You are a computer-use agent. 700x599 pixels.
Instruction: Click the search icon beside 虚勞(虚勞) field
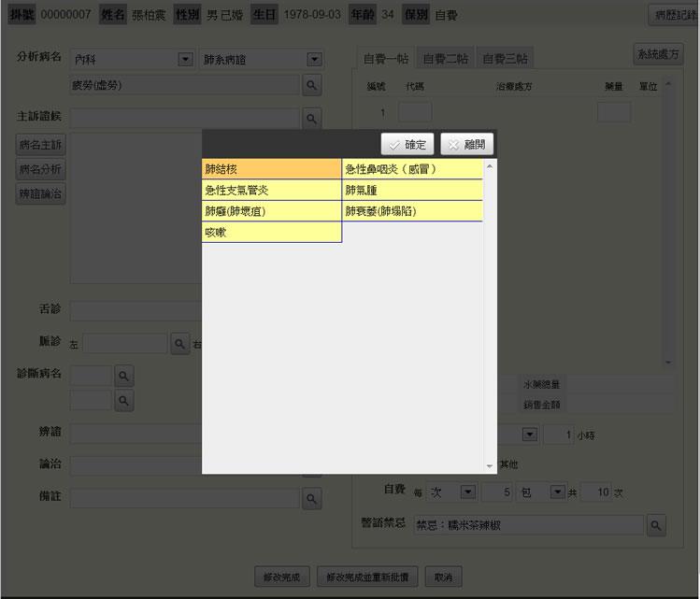click(x=312, y=85)
